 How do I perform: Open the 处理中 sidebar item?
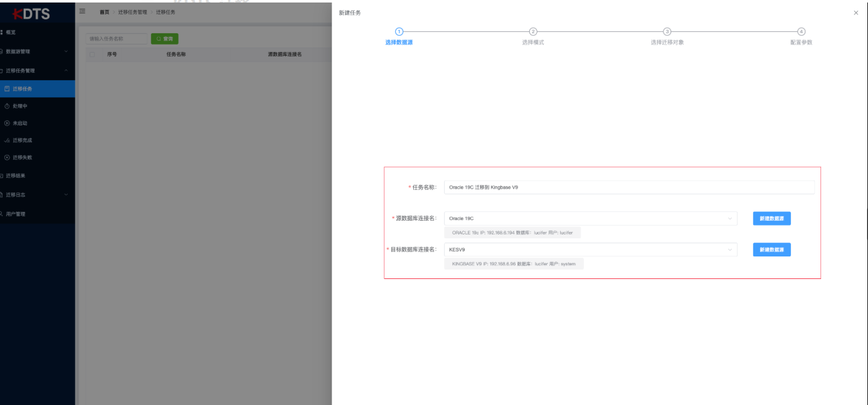point(37,106)
